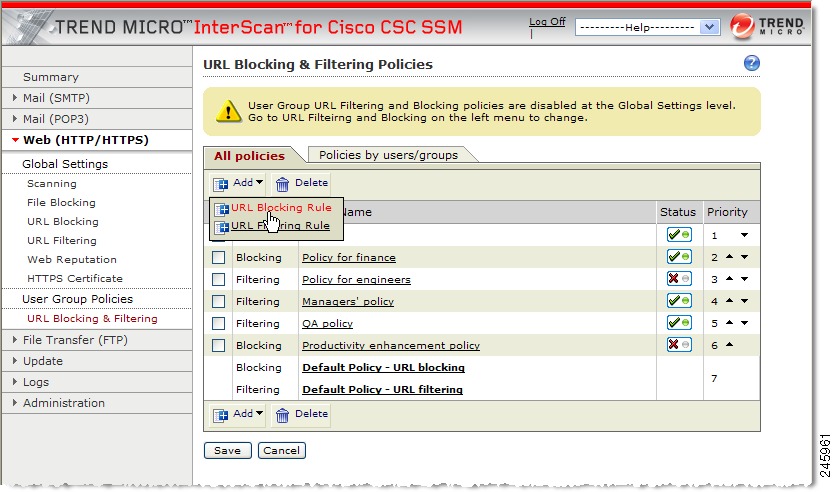Open Policy for engineers link
Viewport: 836px width, 492px height.
click(356, 279)
